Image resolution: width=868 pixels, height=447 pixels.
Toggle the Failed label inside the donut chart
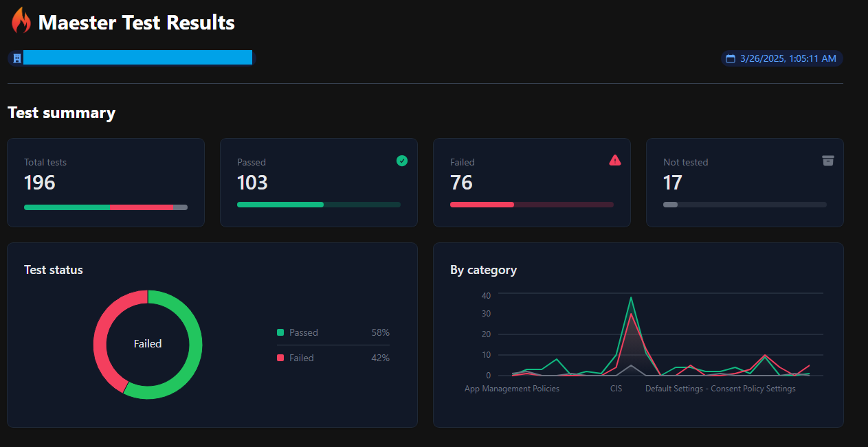click(147, 343)
